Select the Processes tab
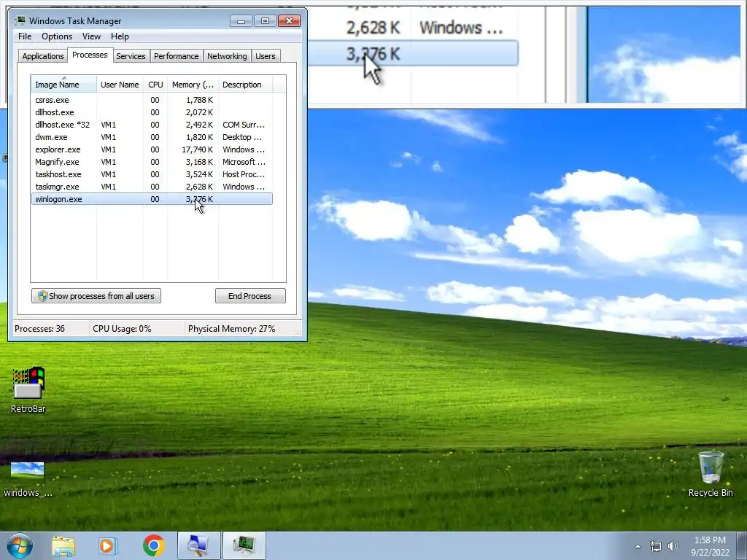The width and height of the screenshot is (747, 560). 90,55
